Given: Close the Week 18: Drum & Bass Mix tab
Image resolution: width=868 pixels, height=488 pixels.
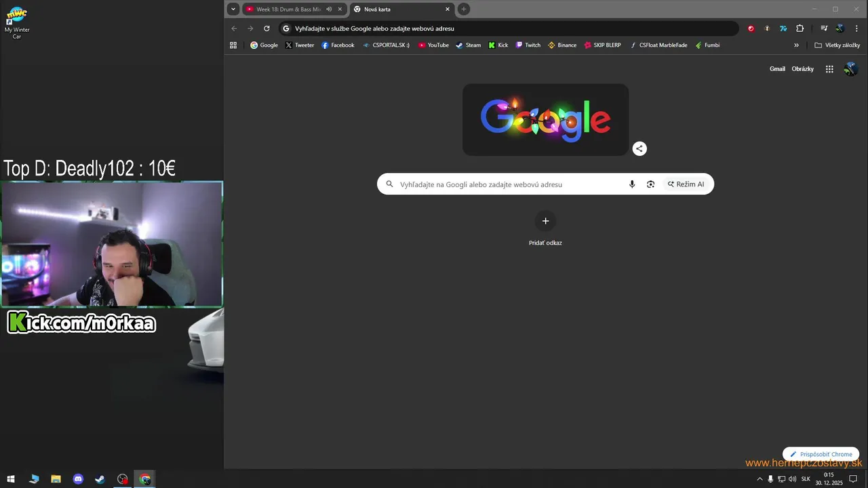Looking at the screenshot, I should coord(340,9).
